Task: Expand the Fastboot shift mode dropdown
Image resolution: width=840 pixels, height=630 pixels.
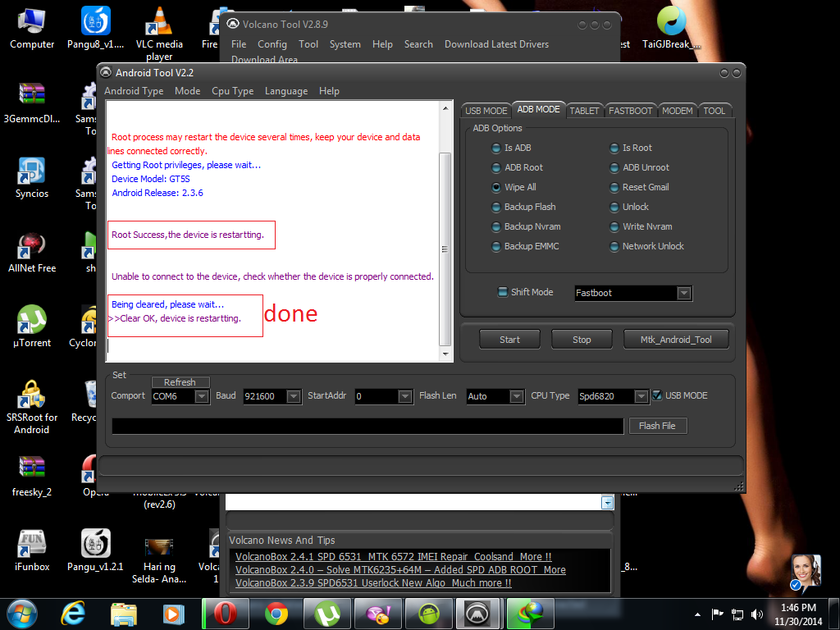Action: pos(683,293)
